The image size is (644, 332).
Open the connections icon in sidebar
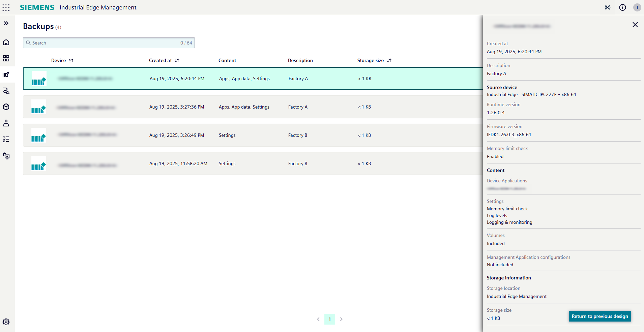[x=6, y=91]
